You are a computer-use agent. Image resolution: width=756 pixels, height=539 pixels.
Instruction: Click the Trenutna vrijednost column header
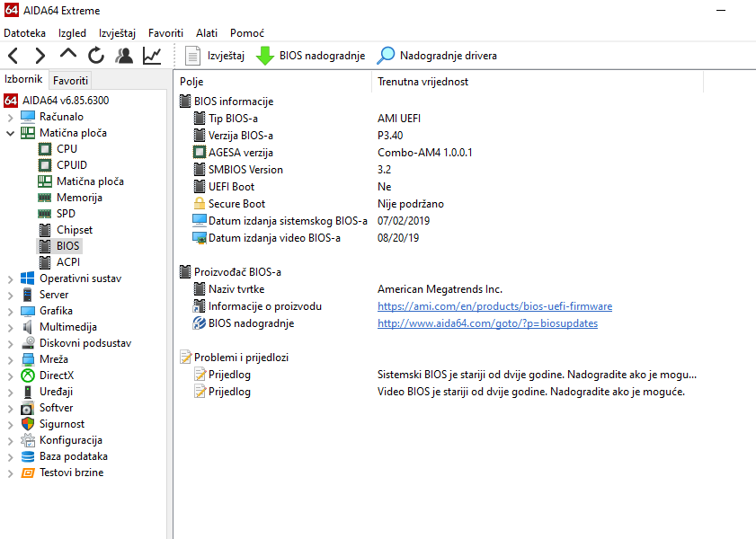pyautogui.click(x=538, y=82)
